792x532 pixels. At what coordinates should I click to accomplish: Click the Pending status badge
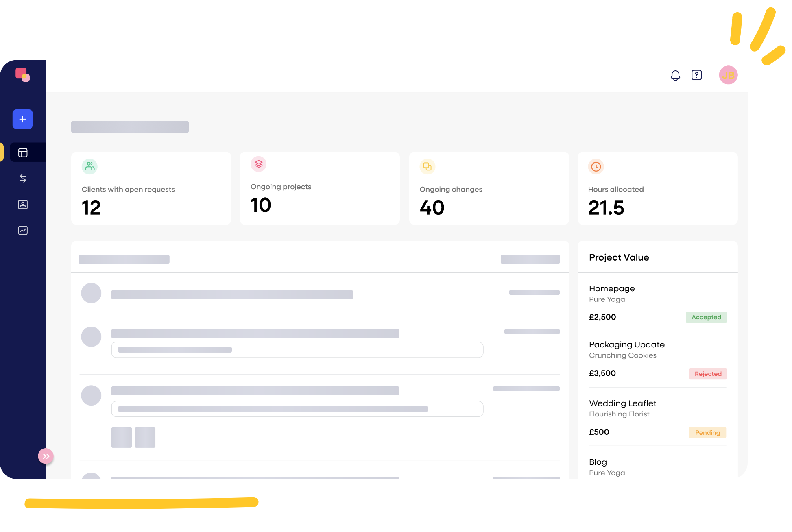pos(707,432)
